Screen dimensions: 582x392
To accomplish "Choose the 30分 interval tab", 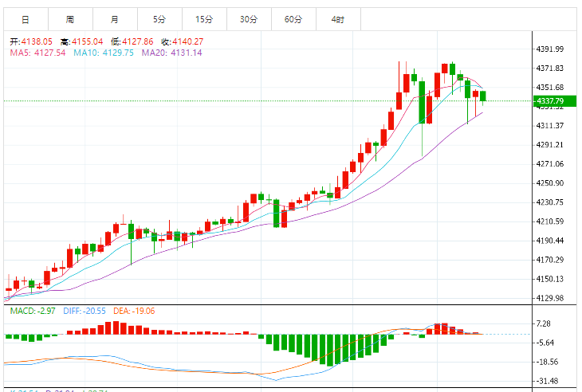I will click(x=249, y=18).
